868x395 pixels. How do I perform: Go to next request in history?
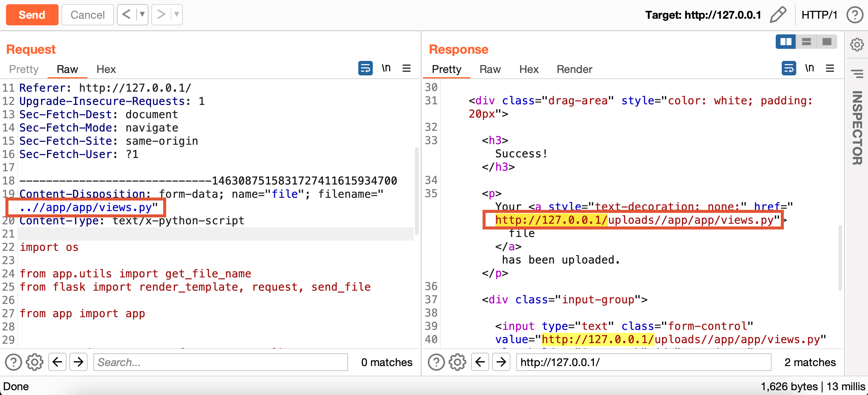161,14
